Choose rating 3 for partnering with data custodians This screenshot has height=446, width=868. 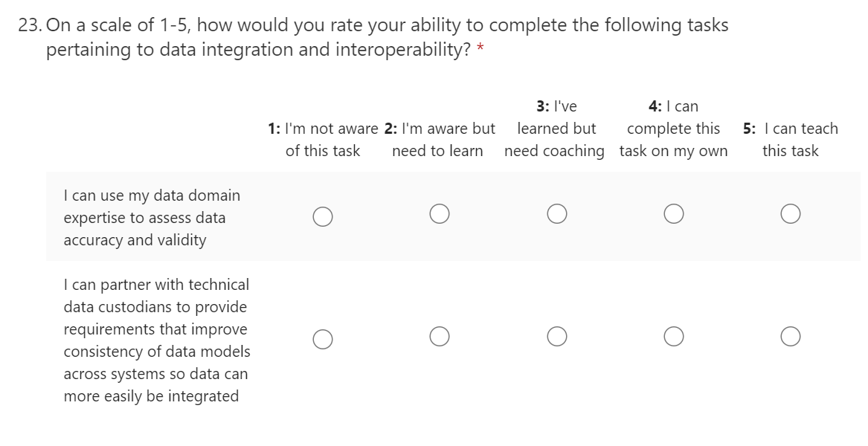(556, 337)
